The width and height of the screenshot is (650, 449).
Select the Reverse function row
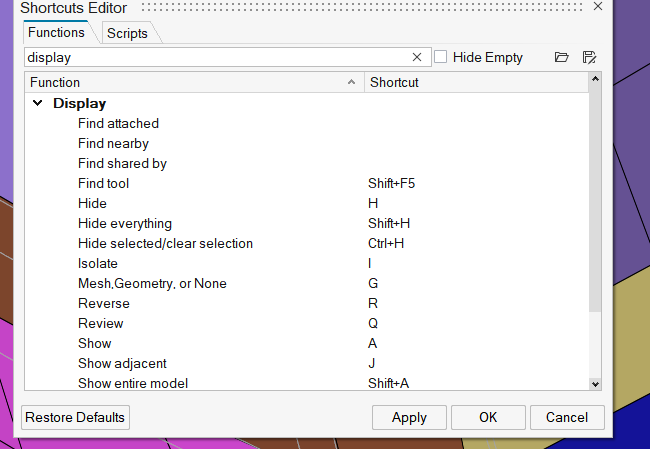307,303
